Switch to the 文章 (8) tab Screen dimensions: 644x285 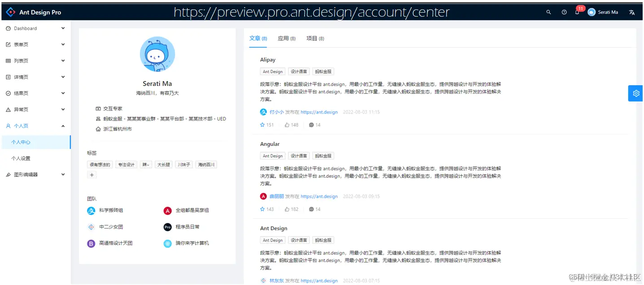258,39
